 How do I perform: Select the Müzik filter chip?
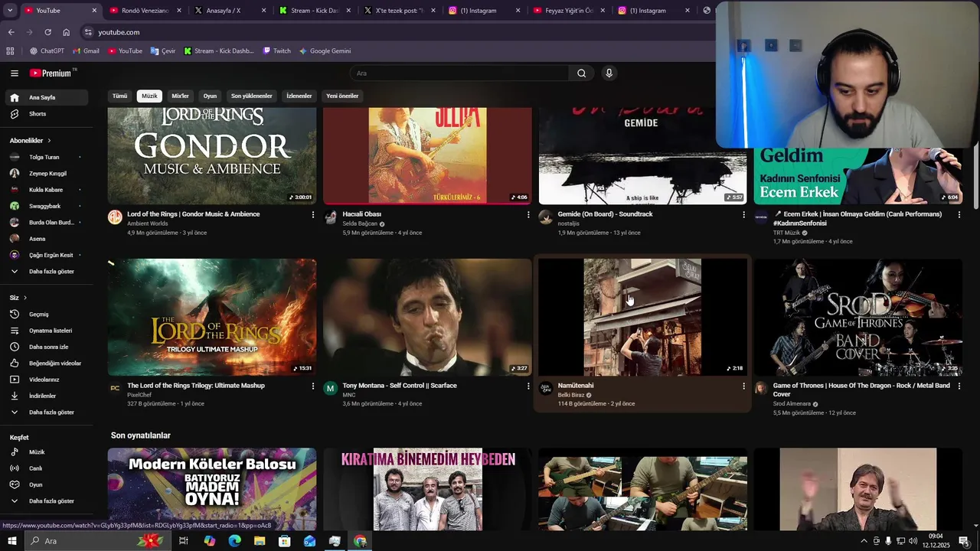149,96
